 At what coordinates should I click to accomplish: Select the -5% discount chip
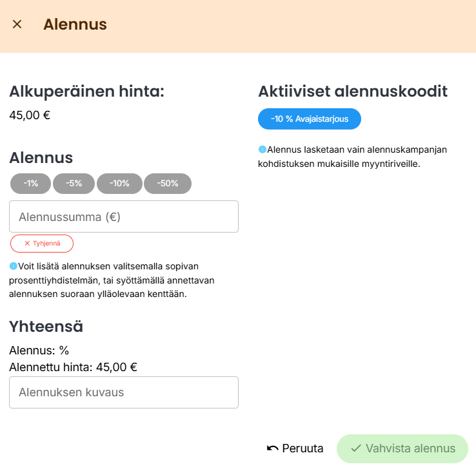pyautogui.click(x=74, y=184)
